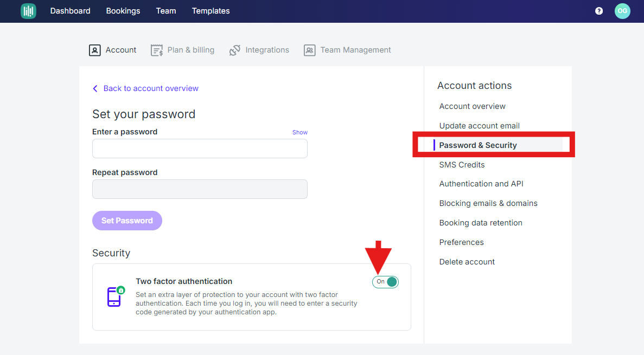This screenshot has height=355, width=644.
Task: Open the Integrations icon
Action: coord(234,49)
